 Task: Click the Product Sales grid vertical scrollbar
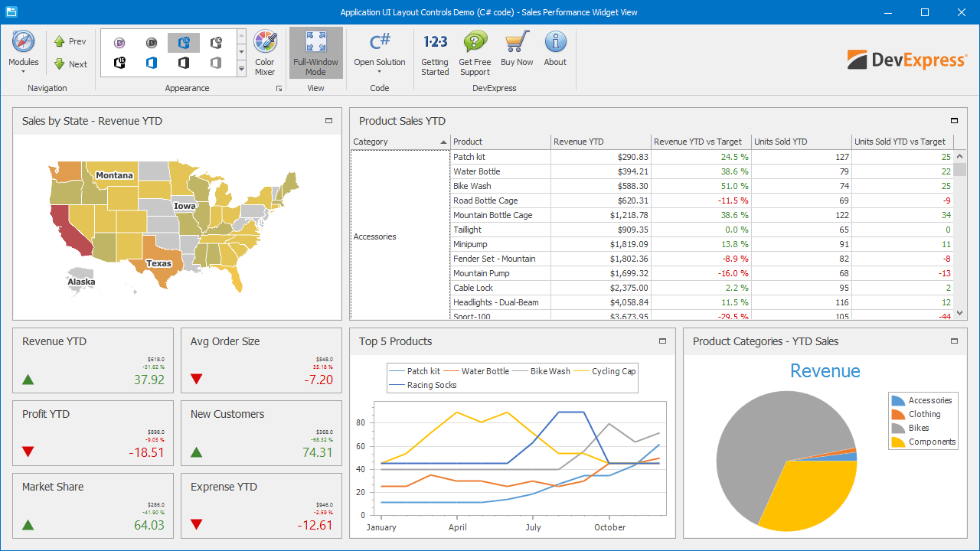tap(959, 230)
